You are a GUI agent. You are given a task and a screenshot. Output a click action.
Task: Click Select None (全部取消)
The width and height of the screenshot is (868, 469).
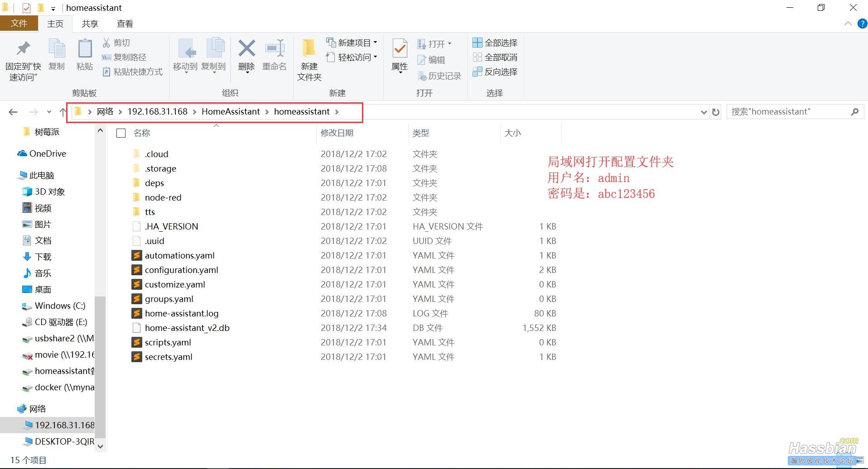click(495, 57)
